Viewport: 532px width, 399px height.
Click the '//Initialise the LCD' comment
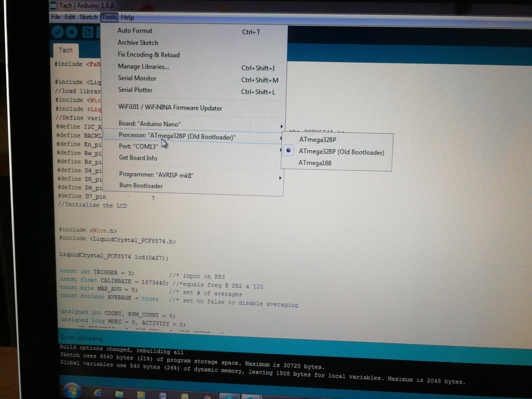(x=93, y=205)
